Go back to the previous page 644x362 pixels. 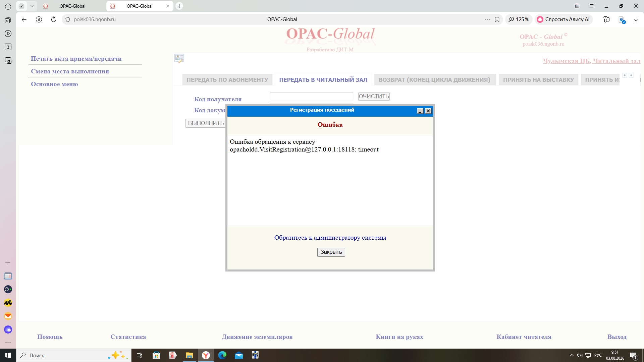[x=24, y=19]
